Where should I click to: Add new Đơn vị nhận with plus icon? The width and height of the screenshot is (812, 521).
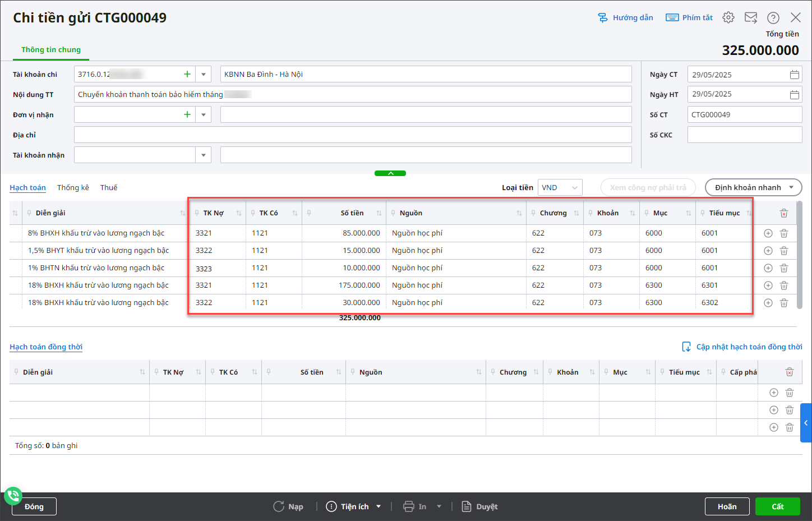(x=187, y=114)
